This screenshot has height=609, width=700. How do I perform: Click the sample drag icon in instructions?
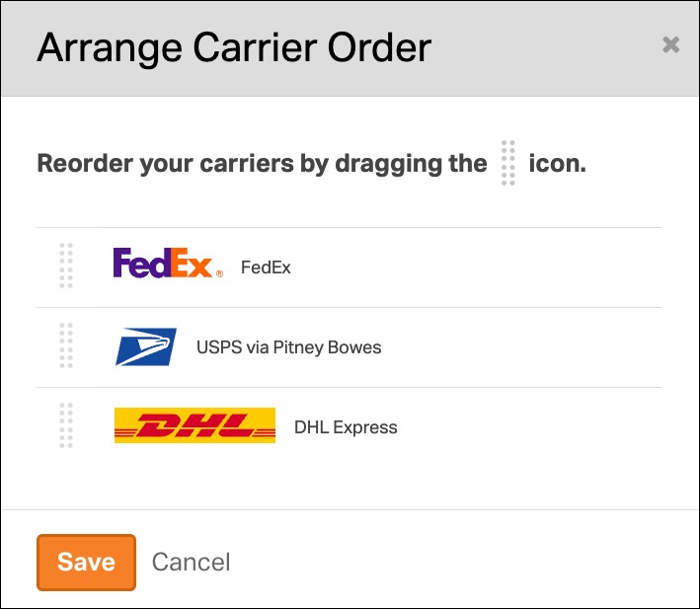tap(507, 163)
